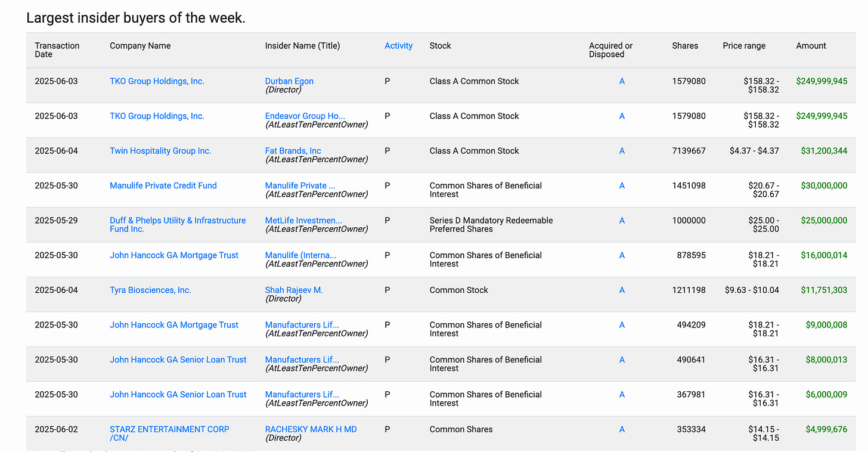The width and height of the screenshot is (868, 452).
Task: View insider Fat Brands, Inc profile
Action: (x=293, y=151)
